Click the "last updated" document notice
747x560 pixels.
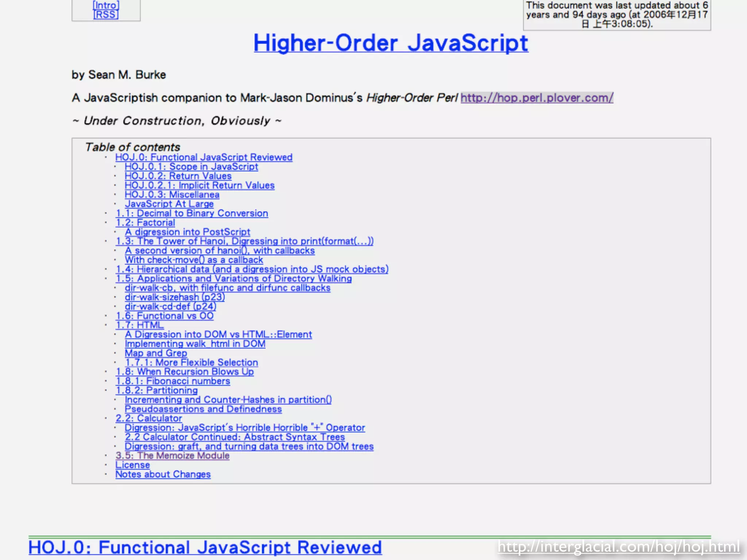pyautogui.click(x=617, y=15)
